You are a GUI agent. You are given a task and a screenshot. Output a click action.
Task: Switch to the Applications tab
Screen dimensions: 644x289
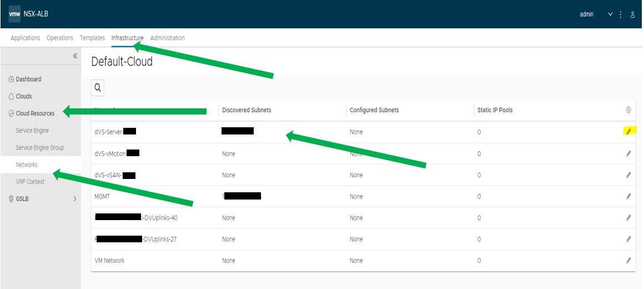(25, 38)
